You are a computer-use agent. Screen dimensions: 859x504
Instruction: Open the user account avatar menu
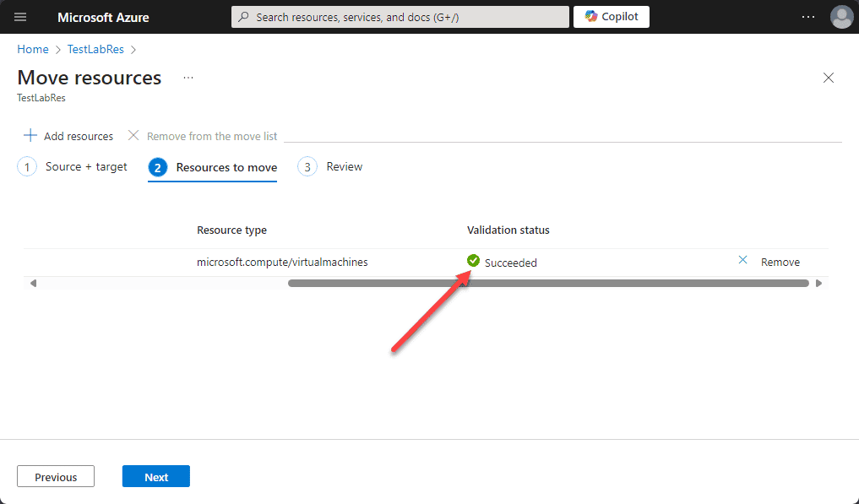point(841,17)
